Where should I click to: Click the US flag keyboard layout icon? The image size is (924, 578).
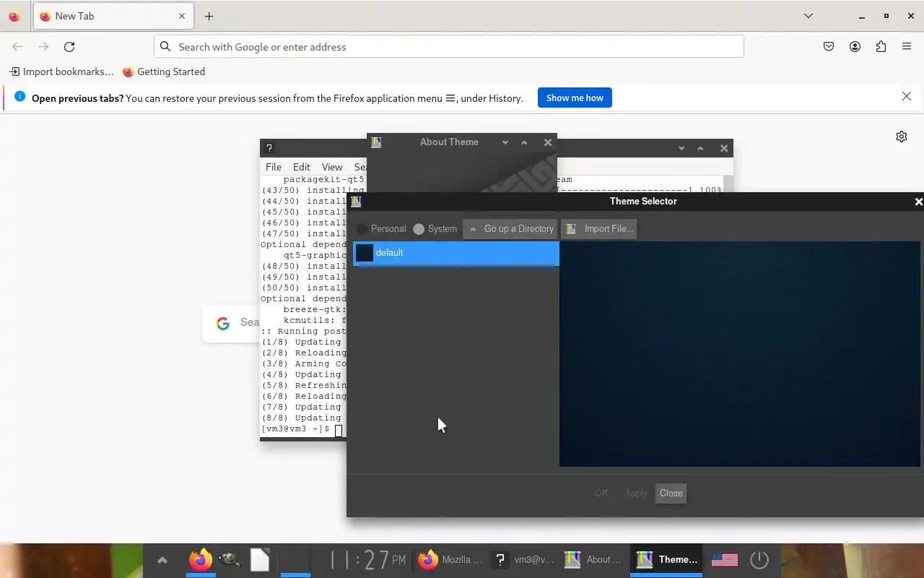[x=725, y=560]
